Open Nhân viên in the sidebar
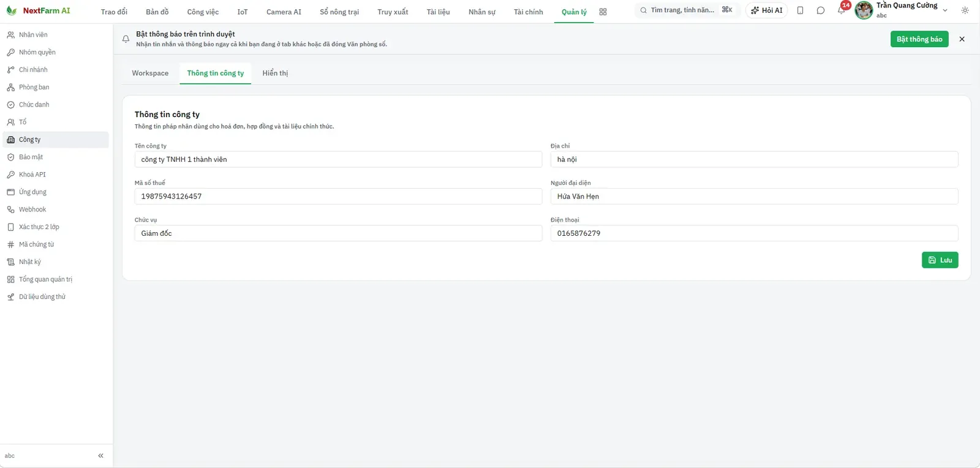Image resolution: width=980 pixels, height=468 pixels. click(56, 35)
